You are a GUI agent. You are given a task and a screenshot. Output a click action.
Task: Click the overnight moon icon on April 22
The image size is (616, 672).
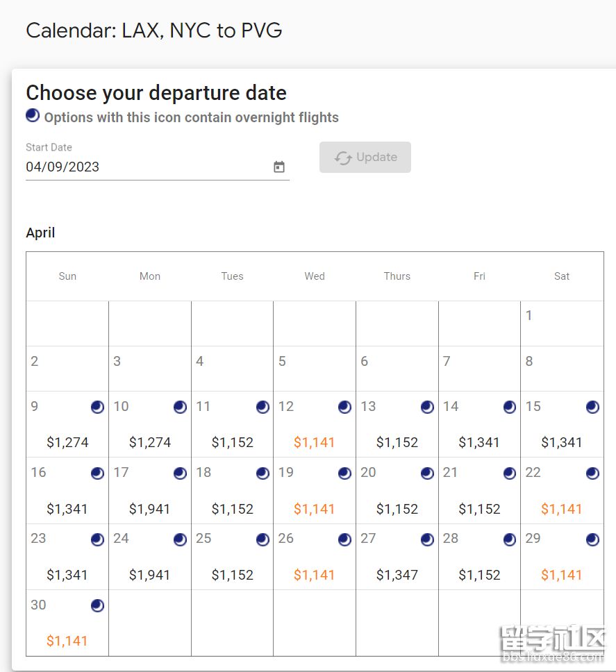[592, 473]
